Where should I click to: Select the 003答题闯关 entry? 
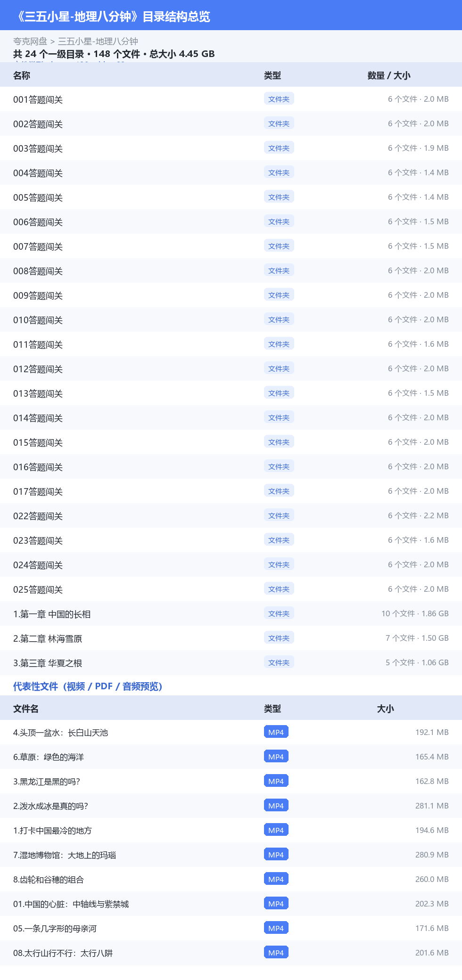click(x=231, y=148)
